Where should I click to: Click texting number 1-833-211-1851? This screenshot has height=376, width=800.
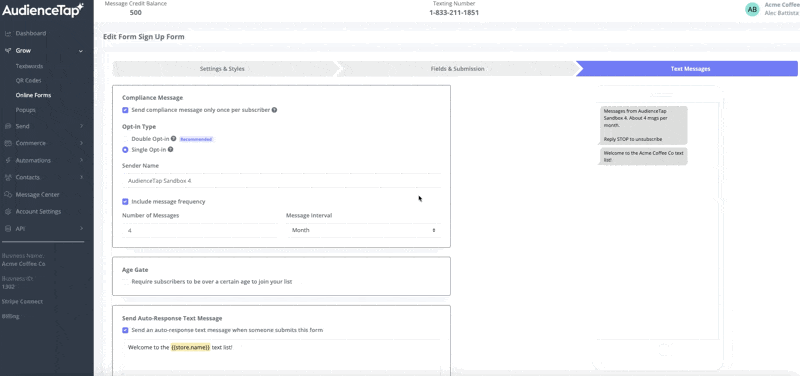[x=454, y=13]
